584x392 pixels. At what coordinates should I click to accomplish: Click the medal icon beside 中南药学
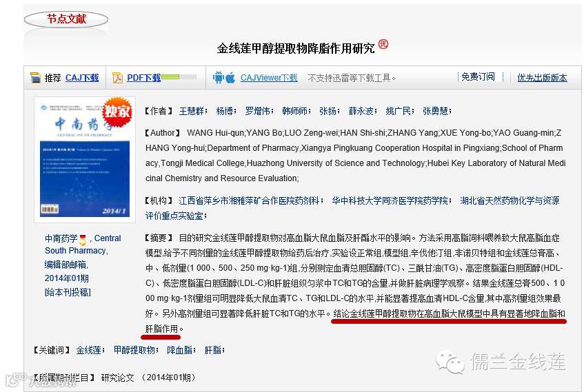(83, 240)
